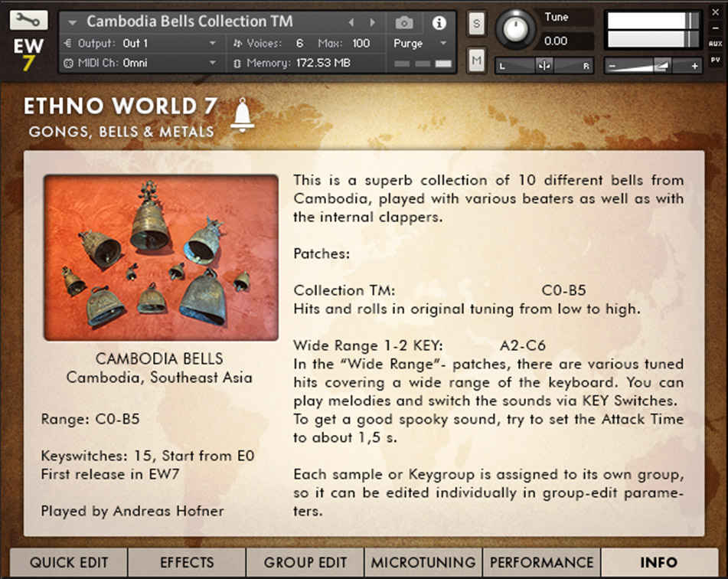Click the CAMBODIA BELLS caption
This screenshot has width=728, height=579.
click(159, 358)
